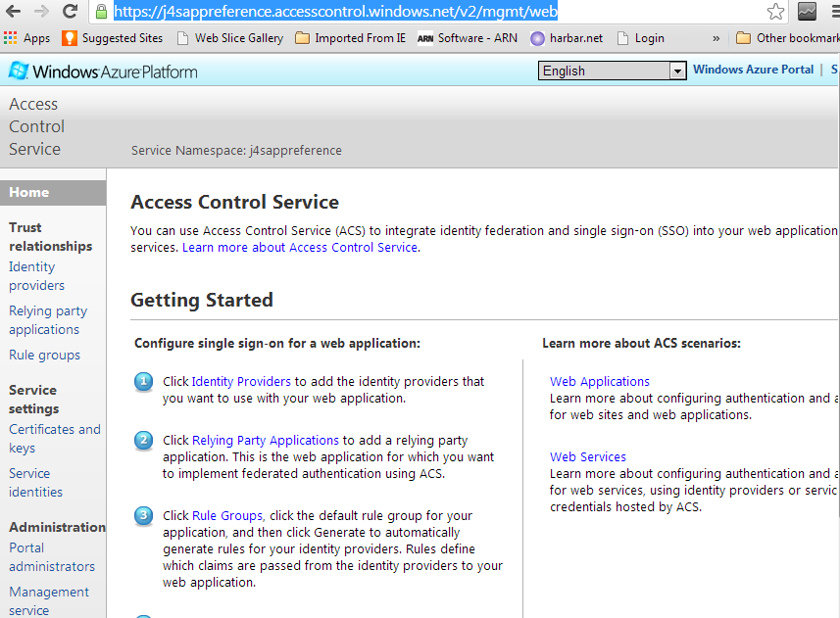
Task: Open the Web Slice Gallery bookmark
Action: click(229, 38)
